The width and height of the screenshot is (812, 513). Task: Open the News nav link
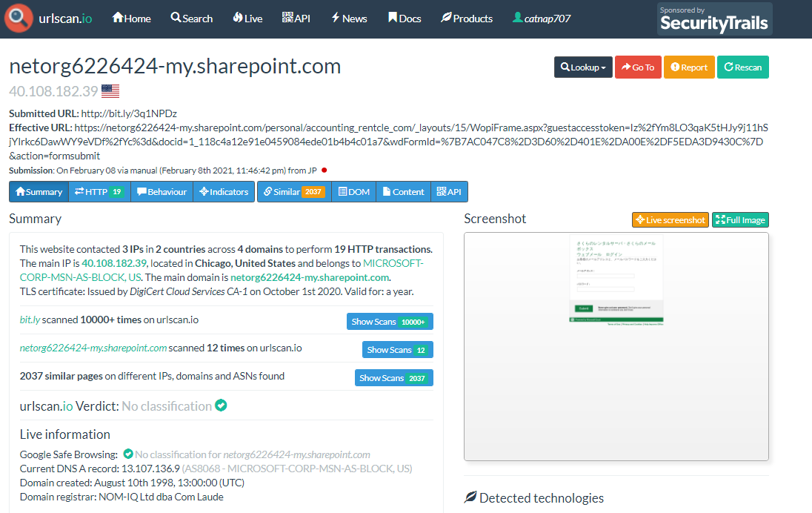point(349,19)
